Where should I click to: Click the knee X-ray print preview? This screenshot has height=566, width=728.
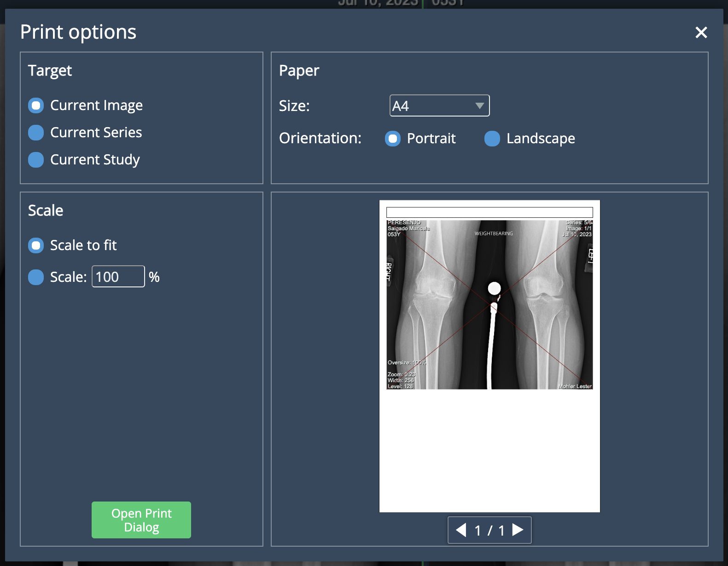click(x=489, y=305)
